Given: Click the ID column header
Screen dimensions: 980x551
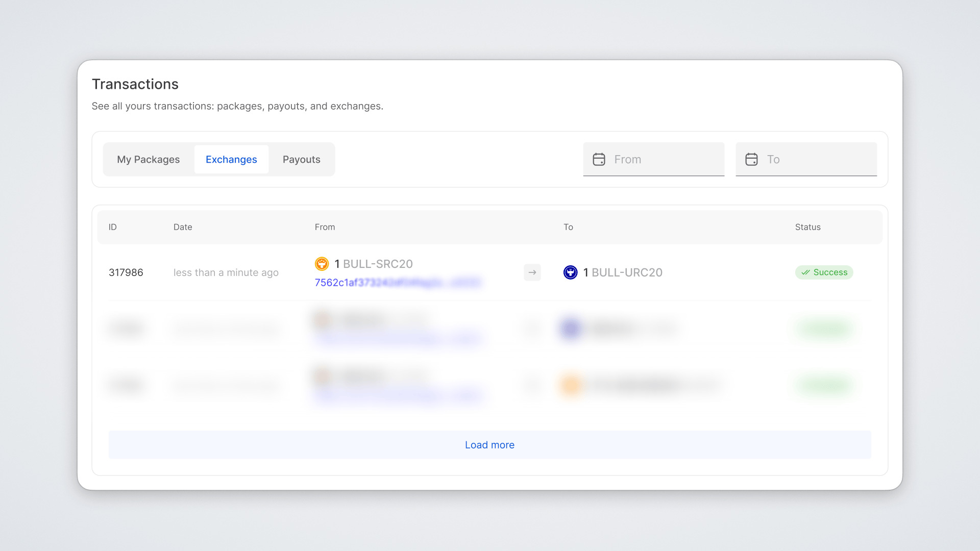Looking at the screenshot, I should [112, 227].
